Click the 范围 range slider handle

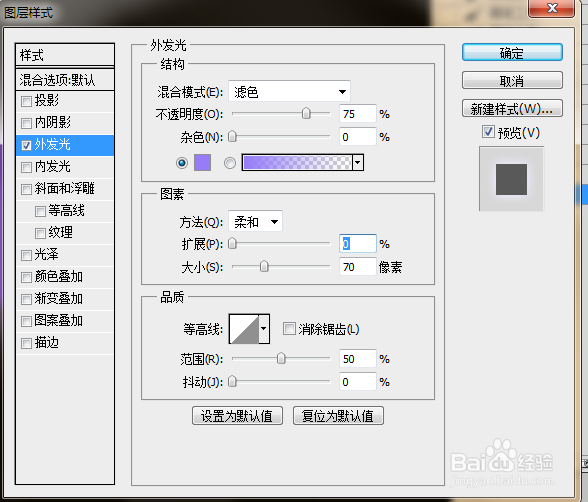(281, 359)
